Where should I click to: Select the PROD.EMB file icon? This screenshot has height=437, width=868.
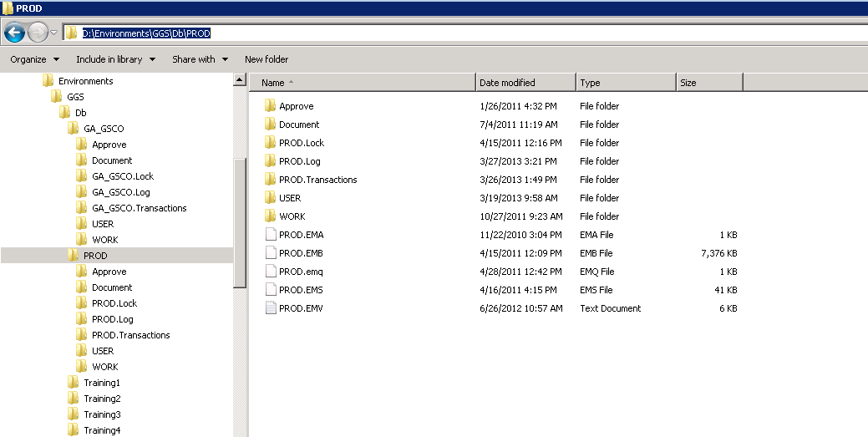[270, 253]
